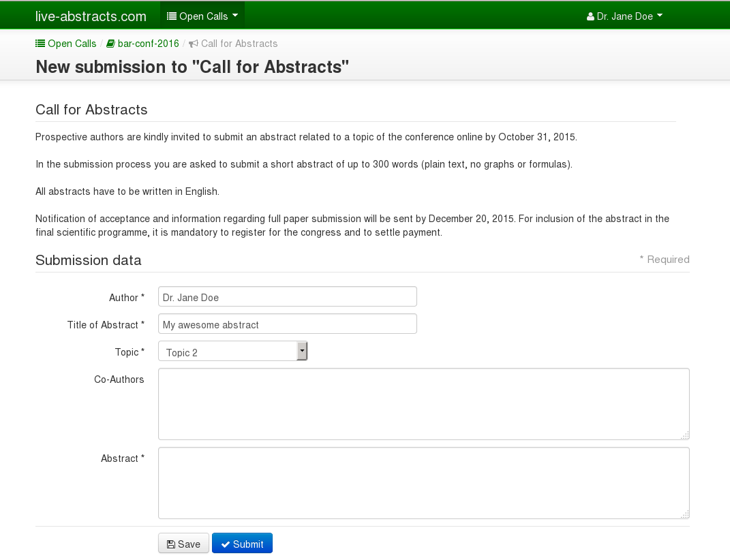Click the list icon in Open Calls breadcrumb
Viewport: 730px width, 560px height.
40,44
